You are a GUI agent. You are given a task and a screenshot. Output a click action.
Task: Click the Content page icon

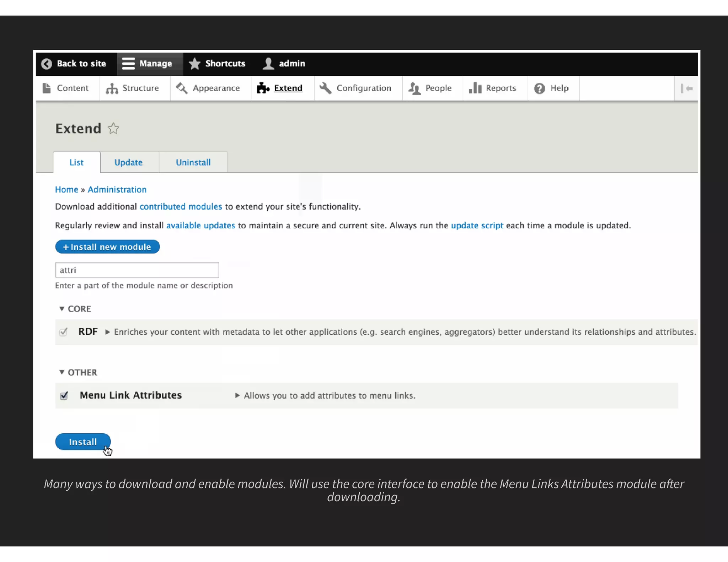click(47, 88)
